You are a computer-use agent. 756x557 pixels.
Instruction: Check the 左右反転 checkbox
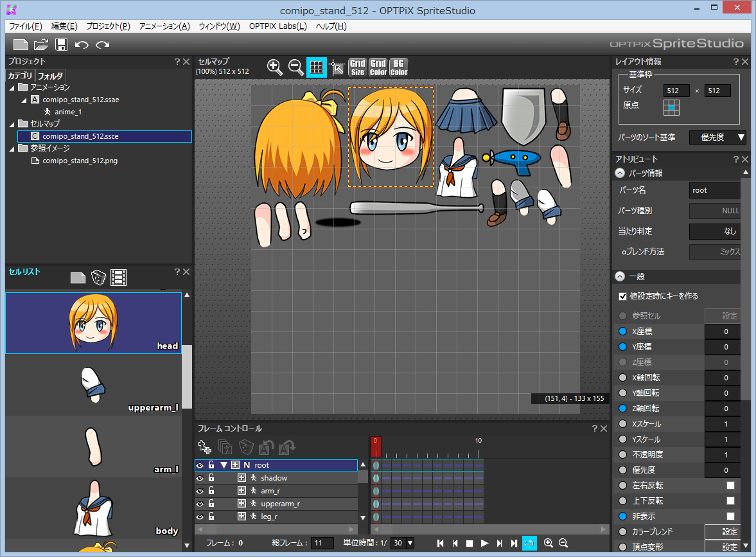click(x=730, y=486)
